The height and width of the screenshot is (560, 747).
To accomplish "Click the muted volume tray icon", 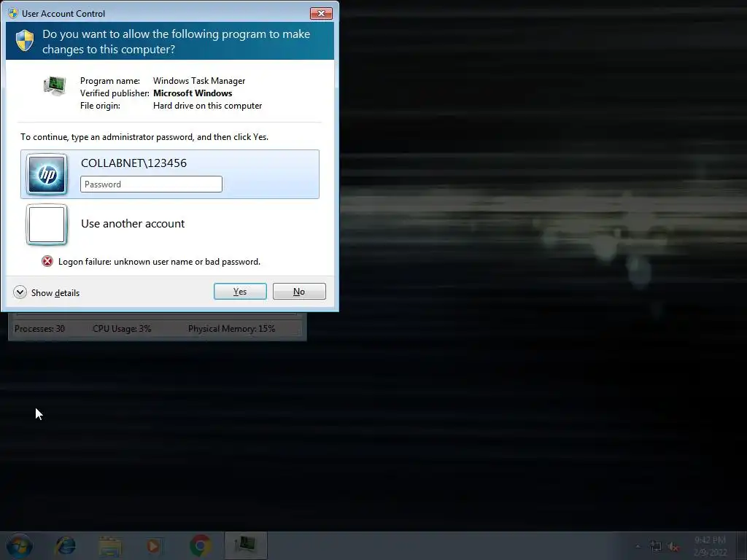I will 673,547.
